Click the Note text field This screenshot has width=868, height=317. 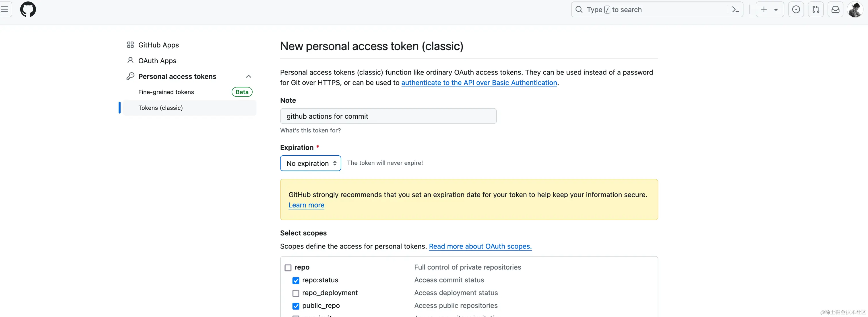[388, 116]
